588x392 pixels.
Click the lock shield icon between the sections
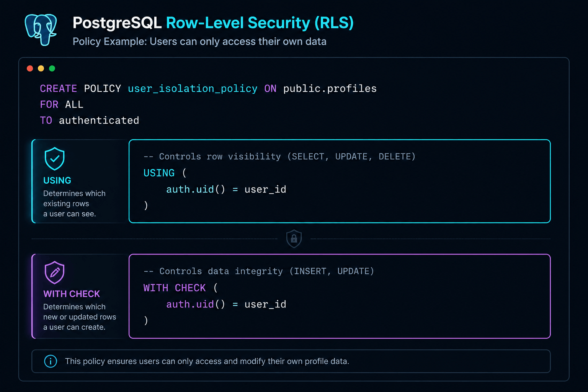(x=294, y=239)
